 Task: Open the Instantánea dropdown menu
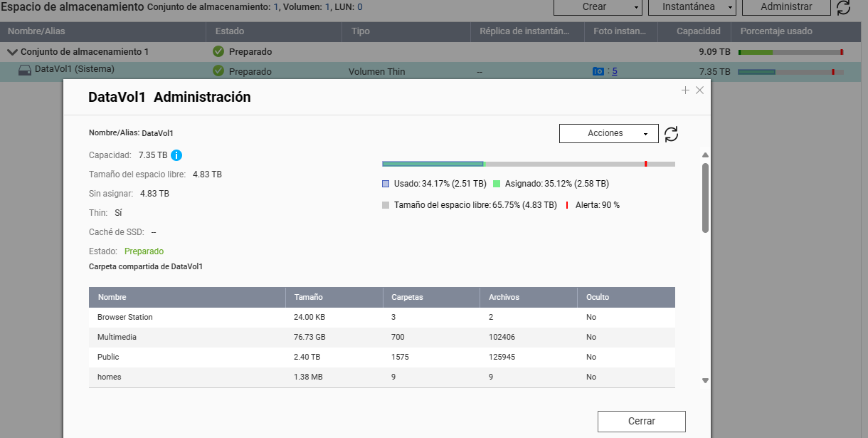[x=692, y=6]
